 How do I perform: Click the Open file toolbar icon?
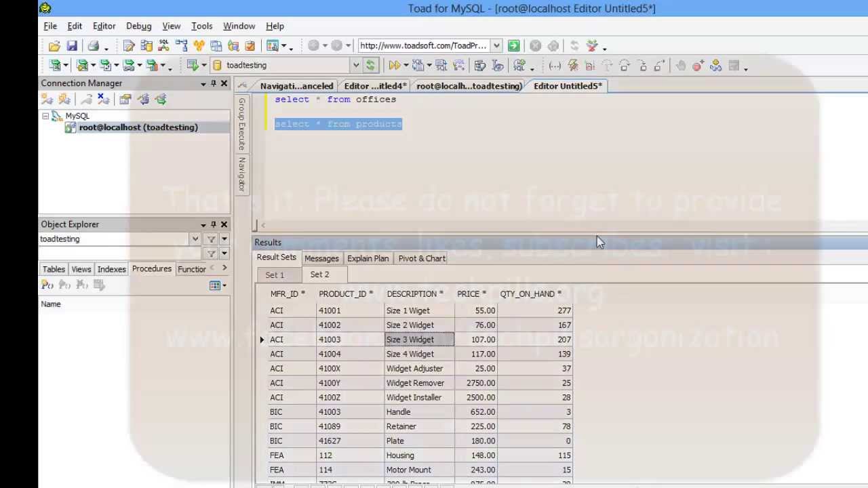tap(54, 46)
